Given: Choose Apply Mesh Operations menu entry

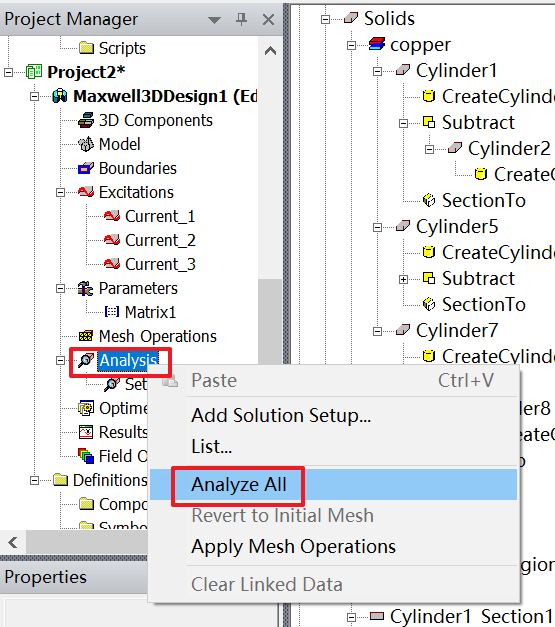Looking at the screenshot, I should pyautogui.click(x=293, y=547).
